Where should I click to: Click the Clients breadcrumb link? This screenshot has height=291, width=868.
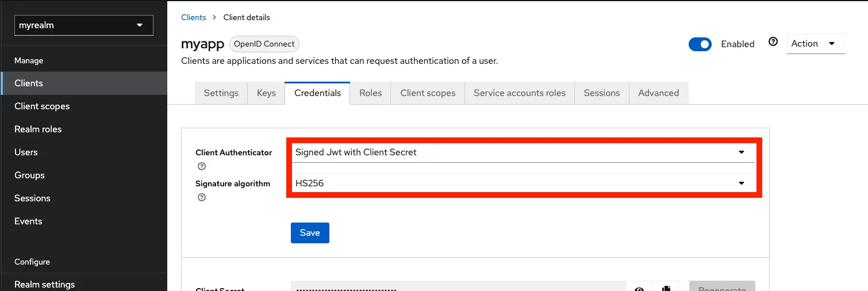click(194, 17)
